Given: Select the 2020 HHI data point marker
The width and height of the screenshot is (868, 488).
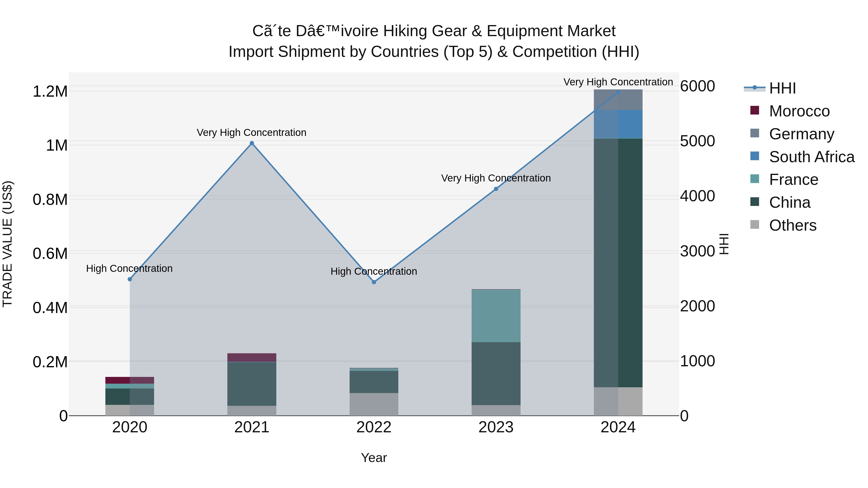Looking at the screenshot, I should coord(130,279).
